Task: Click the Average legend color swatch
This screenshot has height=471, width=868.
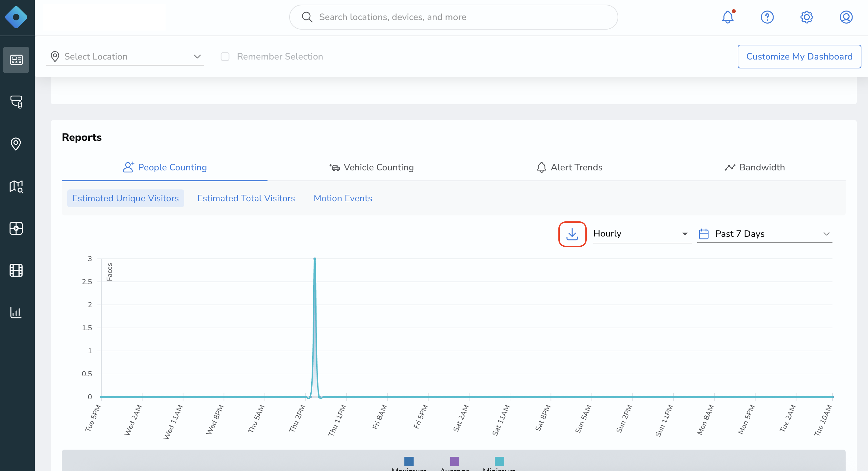Action: click(x=454, y=461)
